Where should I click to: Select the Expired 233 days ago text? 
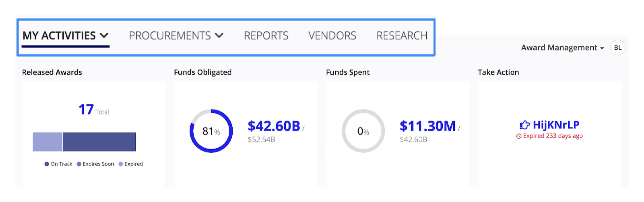coord(553,136)
